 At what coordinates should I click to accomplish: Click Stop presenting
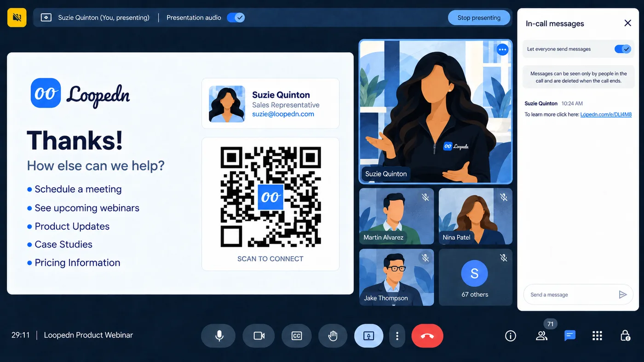point(479,17)
